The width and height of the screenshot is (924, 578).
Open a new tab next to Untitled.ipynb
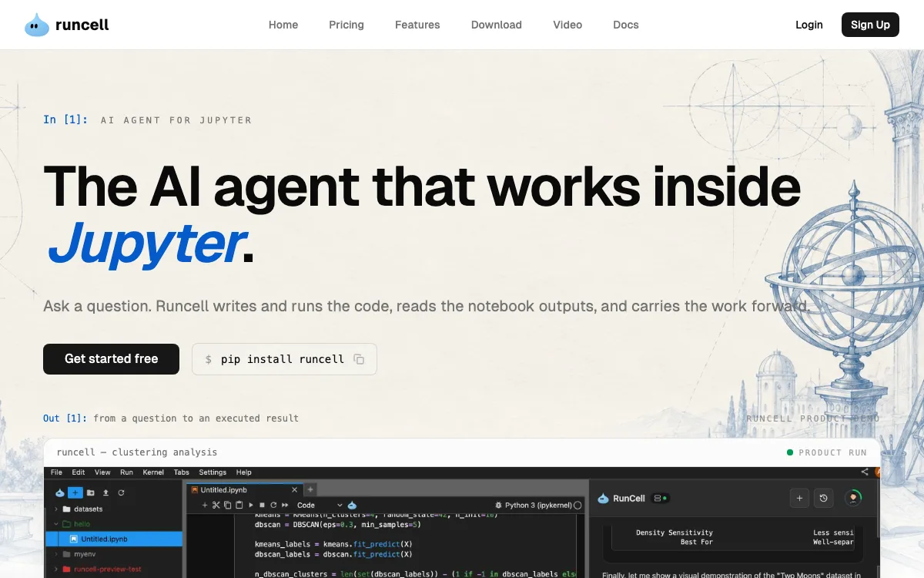310,489
